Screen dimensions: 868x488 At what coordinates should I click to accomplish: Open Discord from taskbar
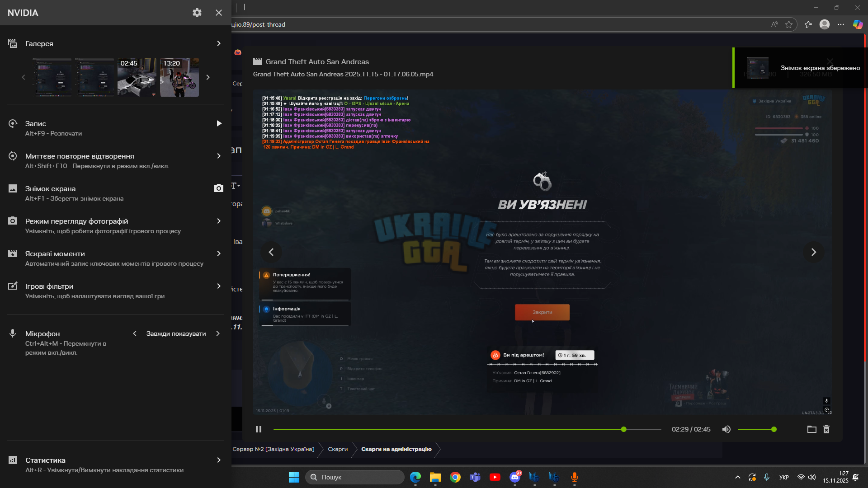pos(514,477)
